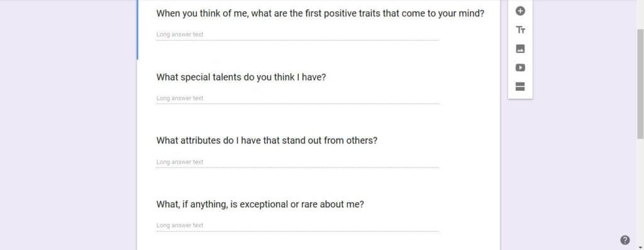Click long answer field under special talents question

(297, 98)
